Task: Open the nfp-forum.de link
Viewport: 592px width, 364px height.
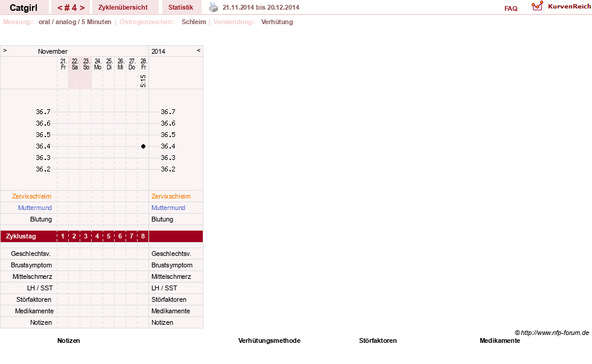Action: pyautogui.click(x=552, y=333)
